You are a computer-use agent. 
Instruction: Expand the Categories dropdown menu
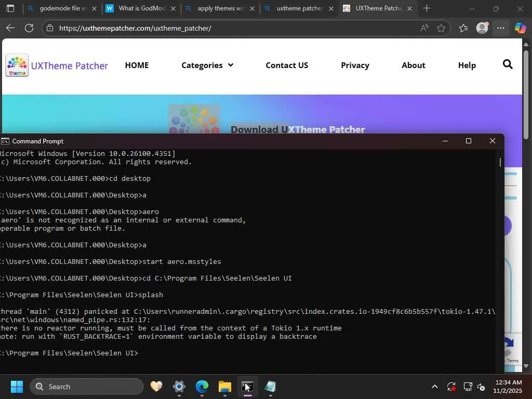pyautogui.click(x=207, y=65)
